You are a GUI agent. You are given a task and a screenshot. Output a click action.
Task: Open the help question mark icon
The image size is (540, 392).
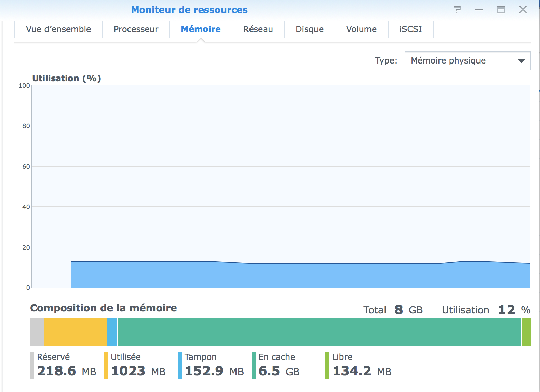(x=458, y=10)
